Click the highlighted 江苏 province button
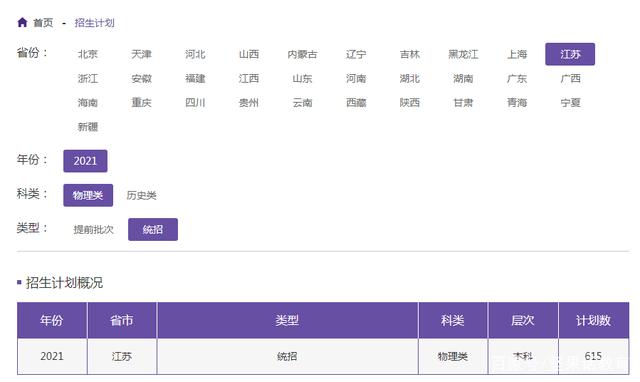The image size is (640, 382). pyautogui.click(x=570, y=54)
